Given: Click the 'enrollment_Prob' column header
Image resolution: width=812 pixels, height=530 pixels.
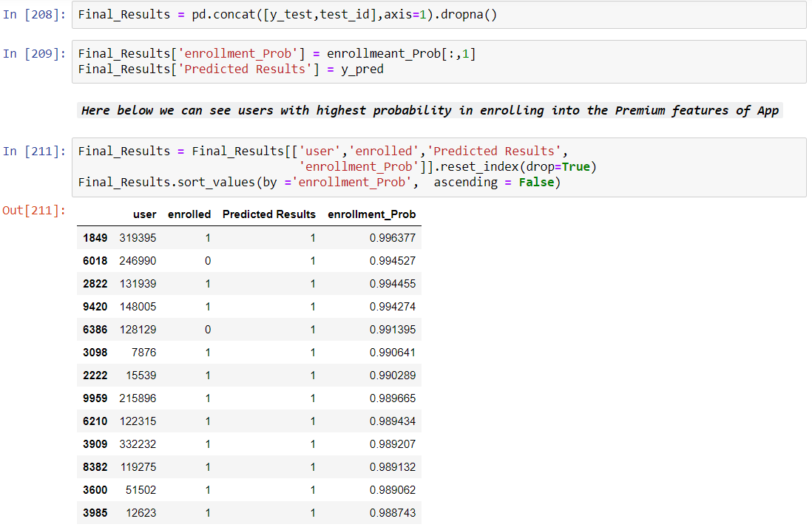Looking at the screenshot, I should point(371,214).
